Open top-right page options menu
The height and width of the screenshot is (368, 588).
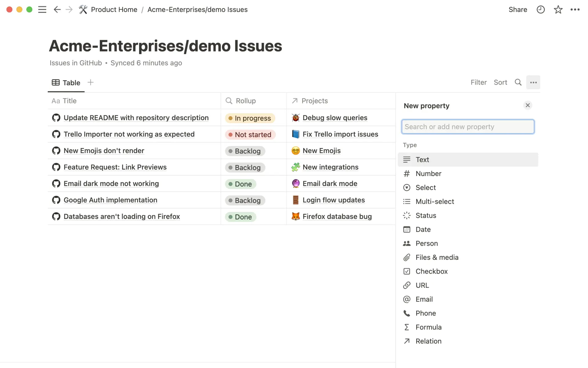(575, 10)
